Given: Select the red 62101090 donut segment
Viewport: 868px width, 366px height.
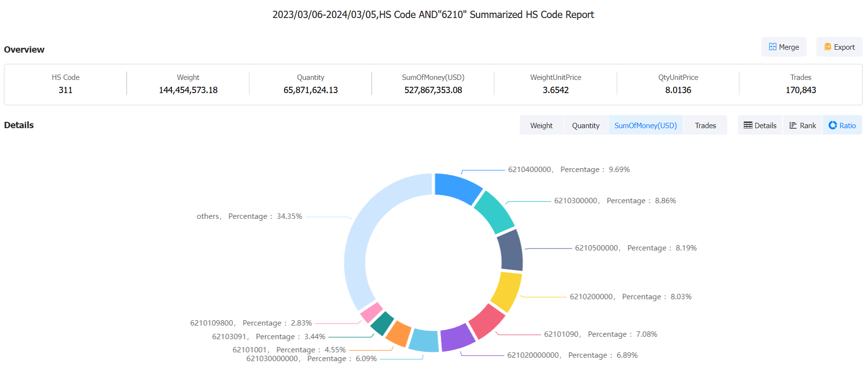Looking at the screenshot, I should [x=486, y=321].
